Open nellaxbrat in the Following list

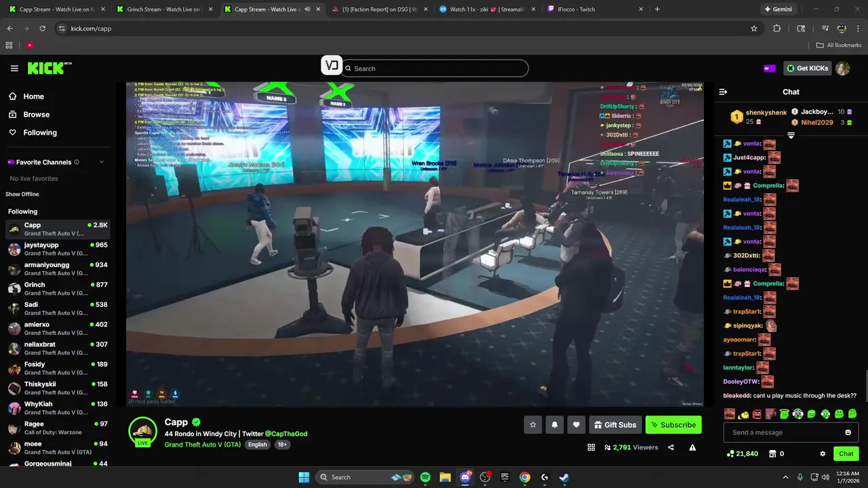coord(58,348)
